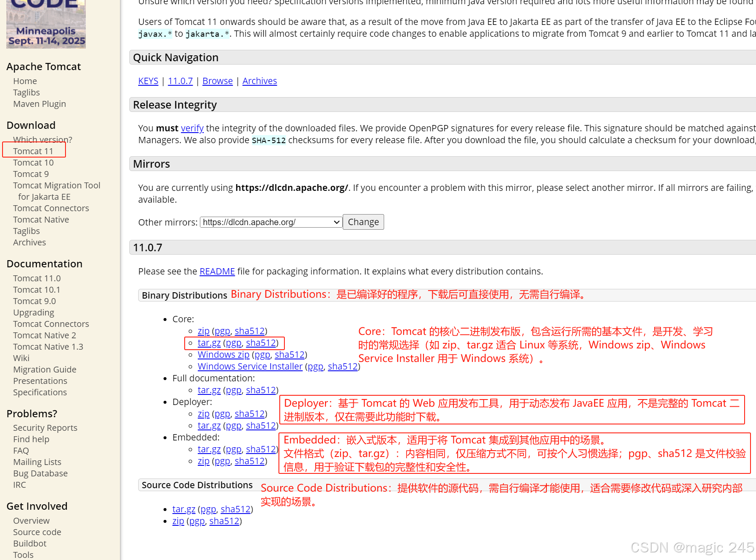Viewport: 756px width, 560px height.
Task: Open KEYS in Quick Navigation
Action: 148,81
